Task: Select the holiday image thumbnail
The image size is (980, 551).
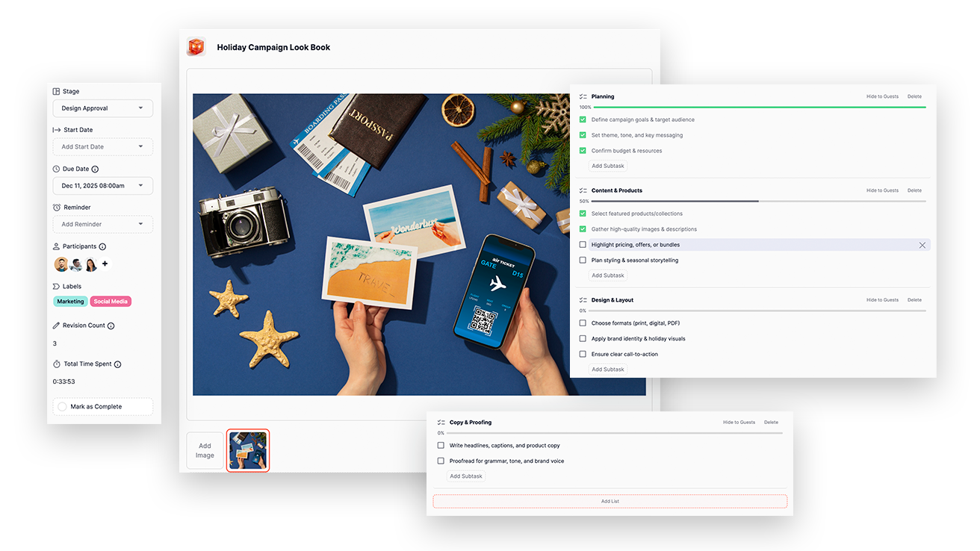Action: [x=247, y=450]
